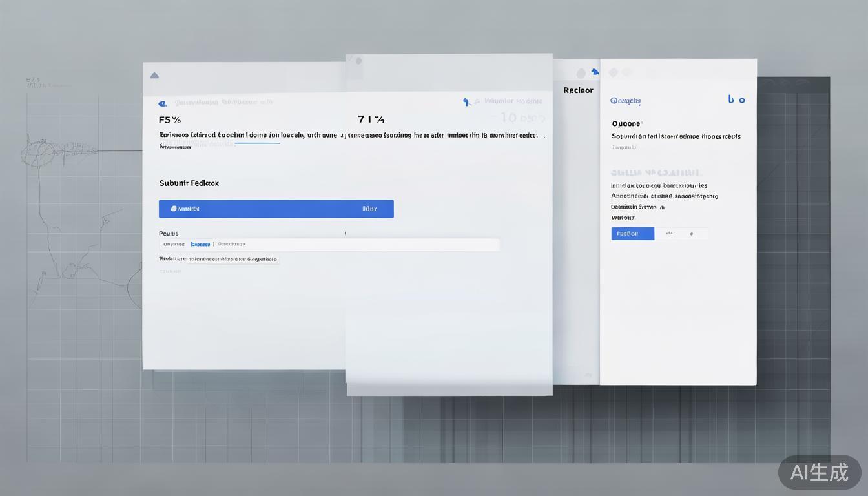Click the small blue icon above the F5% value
This screenshot has height=496, width=868.
tap(163, 103)
